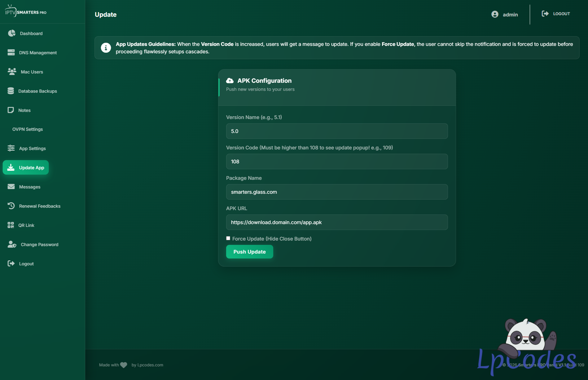
Task: Click the Database Backups icon
Action: (11, 91)
